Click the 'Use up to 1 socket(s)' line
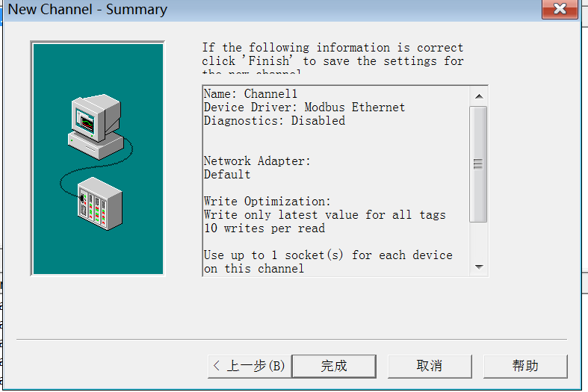Image resolution: width=588 pixels, height=392 pixels. (328, 255)
